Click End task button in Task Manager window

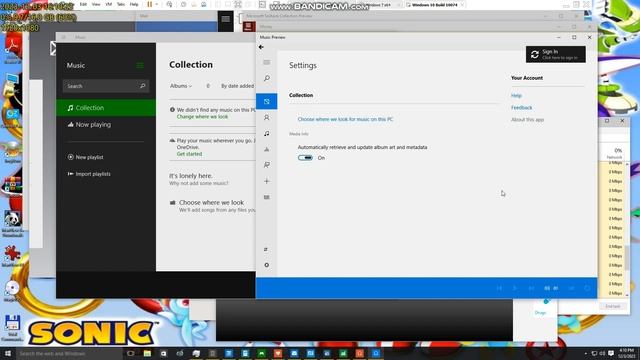(x=612, y=306)
